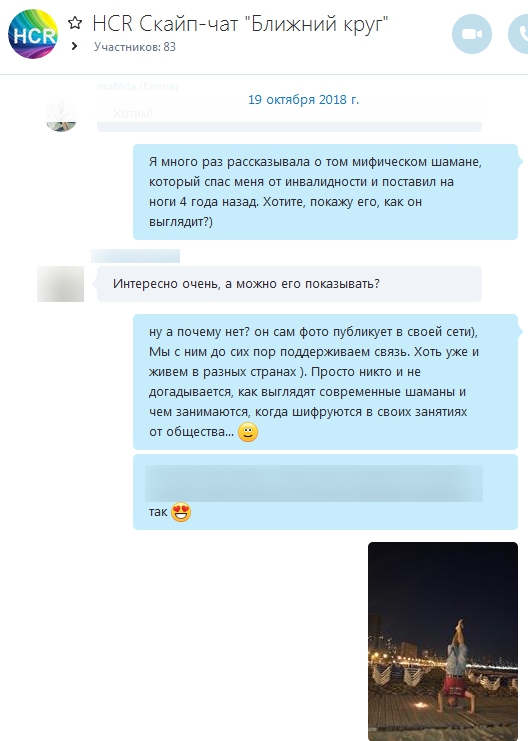Viewport: 528px width, 741px height.
Task: Click the HCR group avatar logo
Action: [33, 34]
